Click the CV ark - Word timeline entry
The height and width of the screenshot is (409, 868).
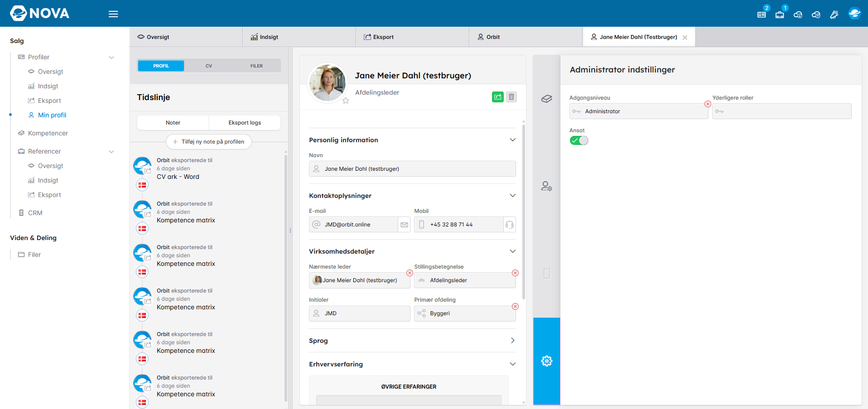(x=178, y=177)
